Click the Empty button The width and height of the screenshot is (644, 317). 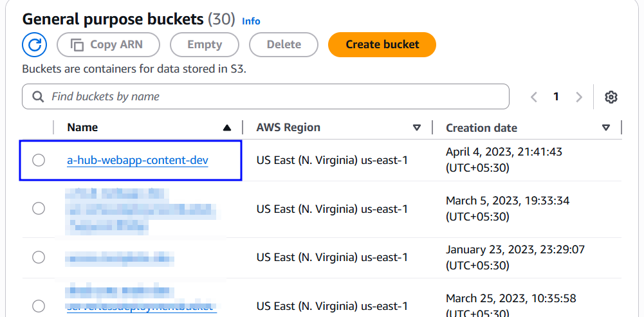pos(205,45)
